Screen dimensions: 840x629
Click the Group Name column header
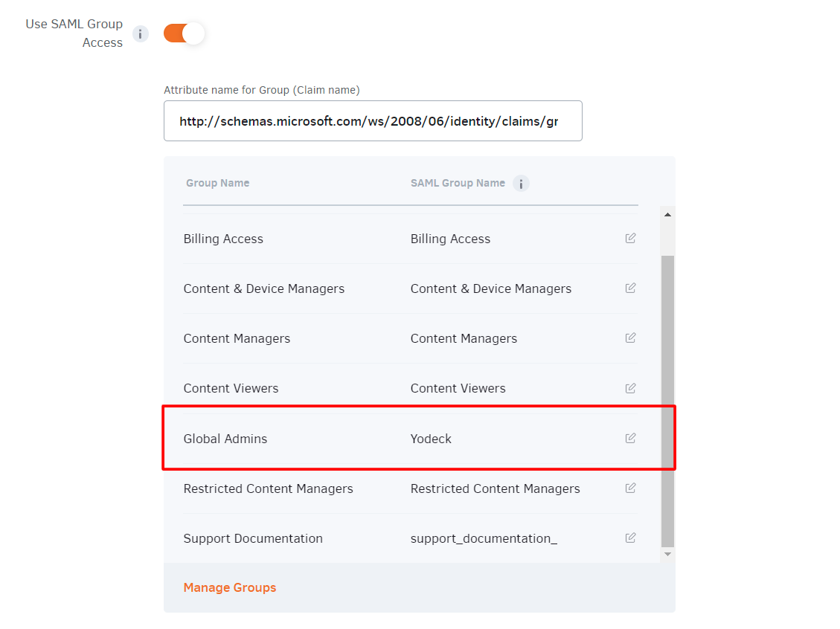coord(217,183)
